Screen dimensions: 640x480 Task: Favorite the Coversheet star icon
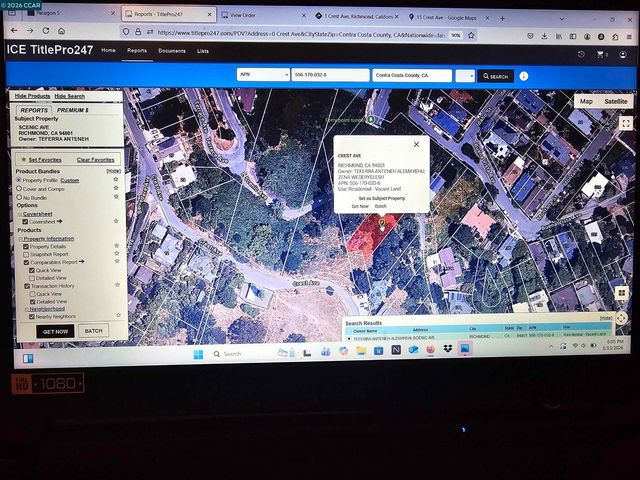pyautogui.click(x=116, y=221)
